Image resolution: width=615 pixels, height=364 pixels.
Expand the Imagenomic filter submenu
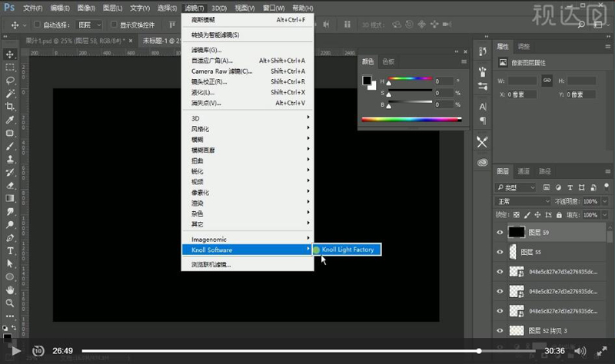coord(248,239)
